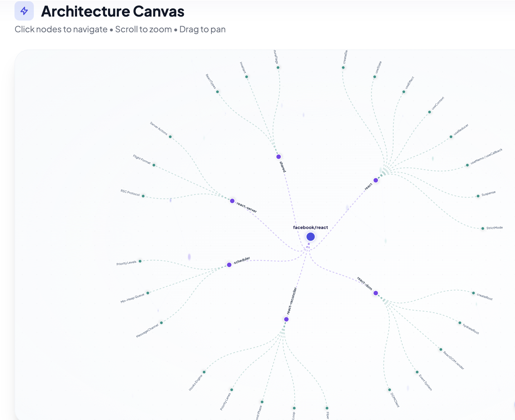Navigate to the Hooks Engine node
The image size is (515, 420).
point(204,372)
